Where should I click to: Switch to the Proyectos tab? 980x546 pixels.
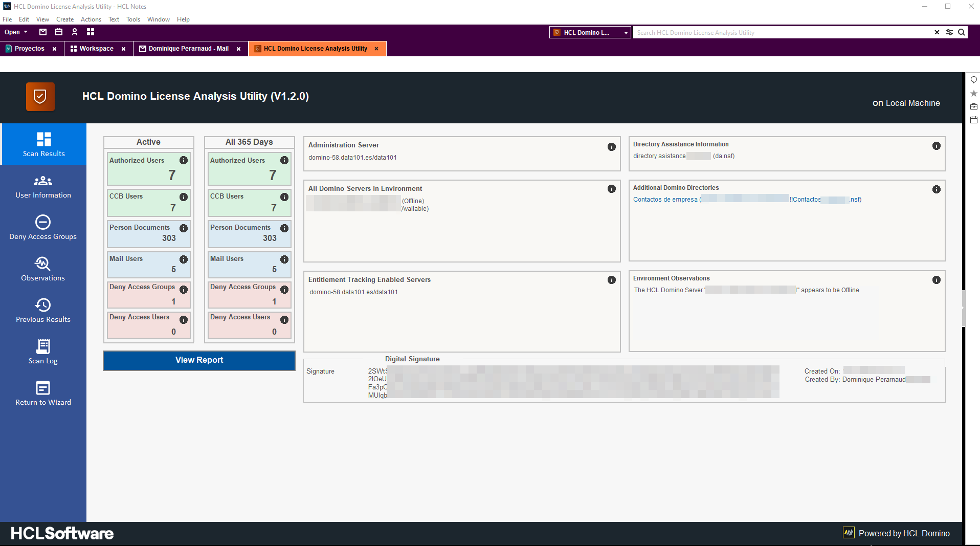29,49
